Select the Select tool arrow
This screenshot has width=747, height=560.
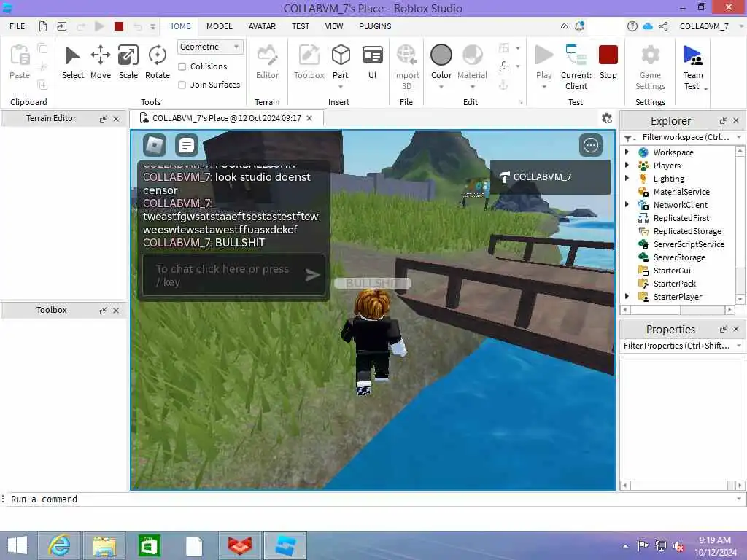[x=72, y=55]
